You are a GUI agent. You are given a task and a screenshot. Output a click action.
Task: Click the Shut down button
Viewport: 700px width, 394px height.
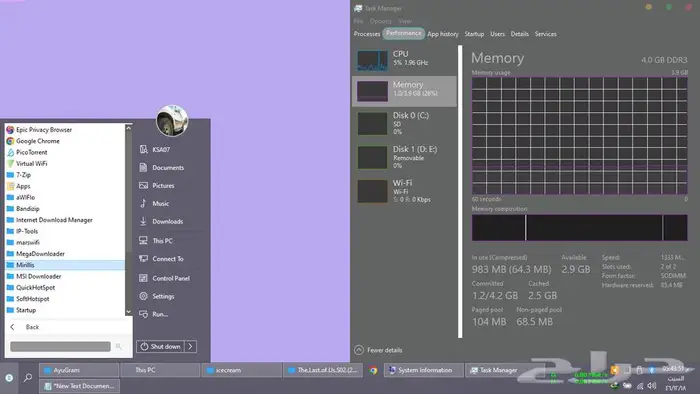tap(160, 347)
